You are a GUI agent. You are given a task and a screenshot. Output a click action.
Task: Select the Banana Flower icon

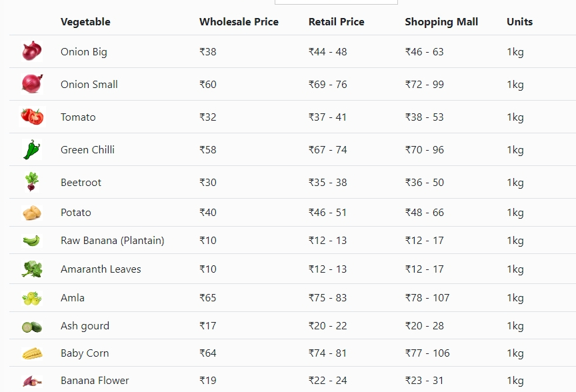[32, 381]
